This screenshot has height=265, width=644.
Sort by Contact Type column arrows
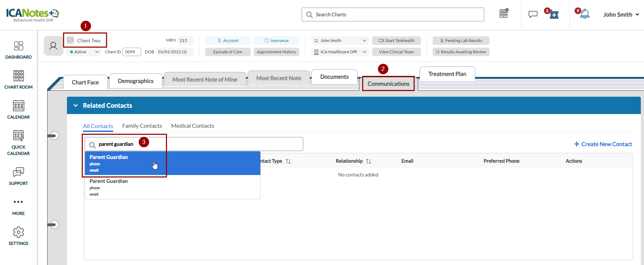pyautogui.click(x=288, y=161)
